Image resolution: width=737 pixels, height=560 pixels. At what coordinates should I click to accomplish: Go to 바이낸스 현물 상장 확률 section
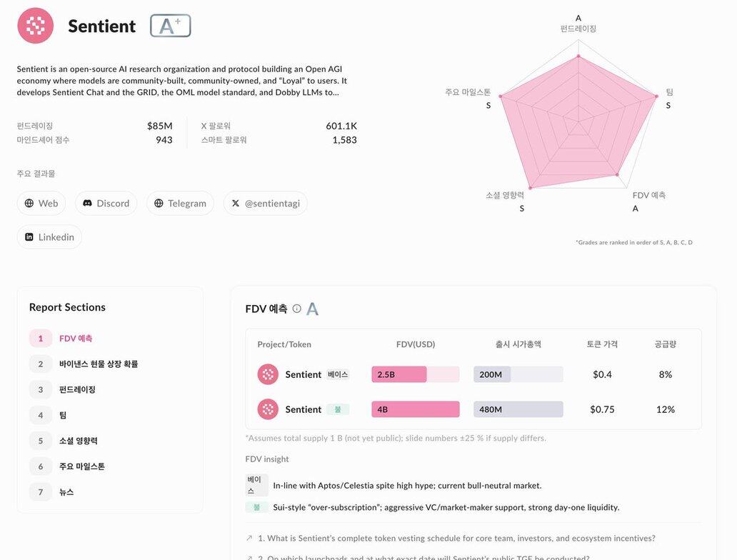(x=98, y=364)
